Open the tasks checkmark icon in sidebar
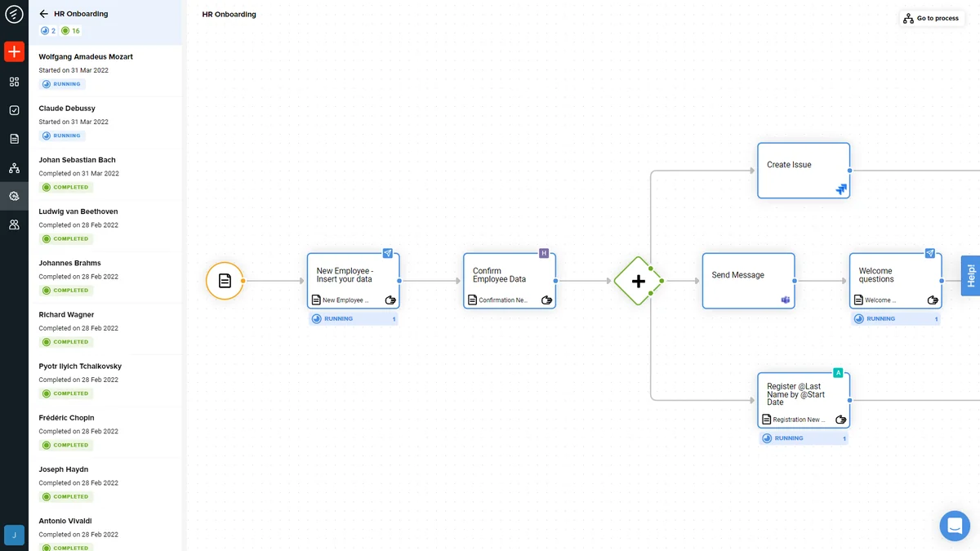Screen dimensions: 980x551 (14, 110)
